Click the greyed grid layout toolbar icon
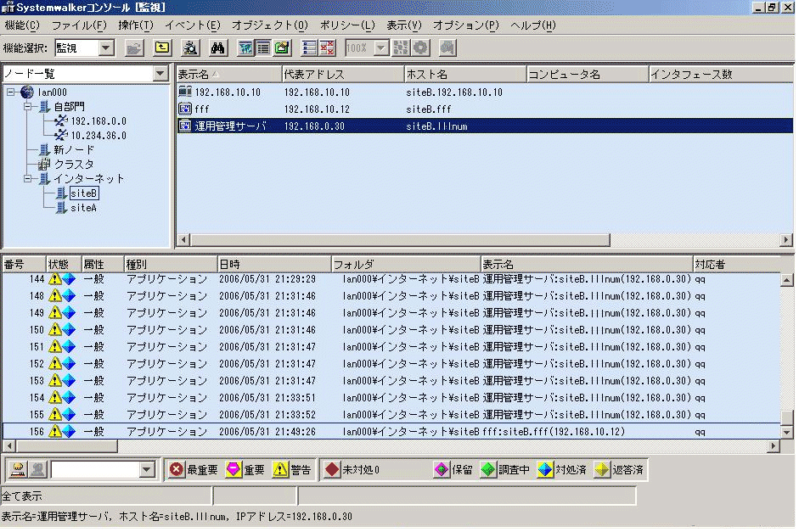This screenshot has height=532, width=799. (401, 48)
